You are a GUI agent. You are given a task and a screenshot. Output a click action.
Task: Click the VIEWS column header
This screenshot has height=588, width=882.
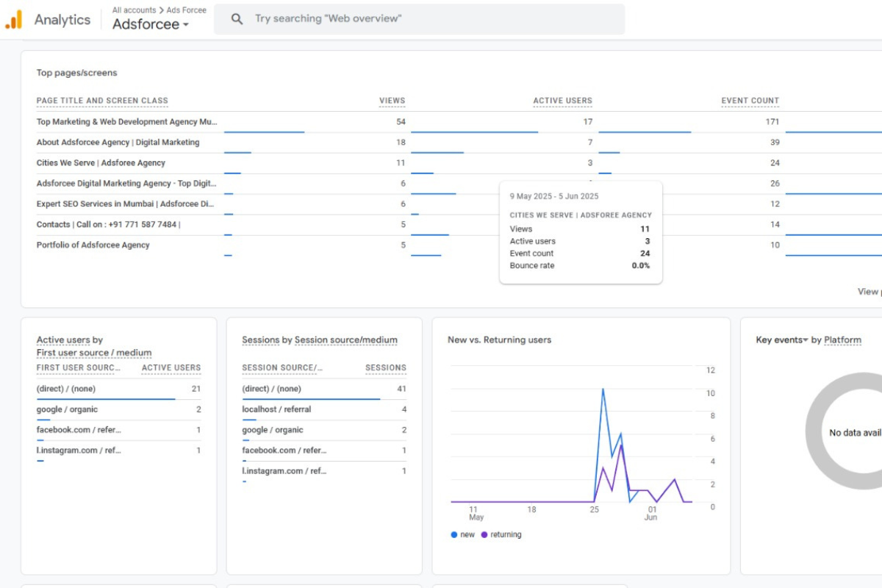pos(392,101)
